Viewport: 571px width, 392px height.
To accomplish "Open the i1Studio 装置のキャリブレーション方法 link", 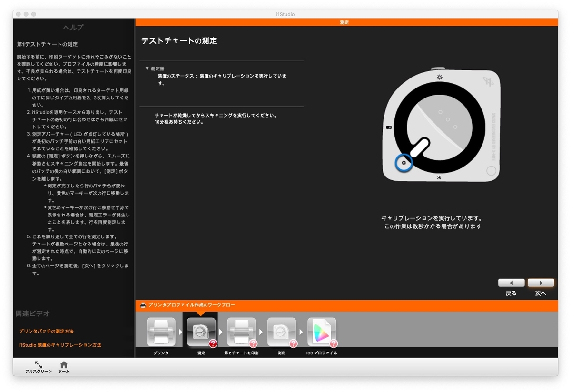I will tap(60, 345).
